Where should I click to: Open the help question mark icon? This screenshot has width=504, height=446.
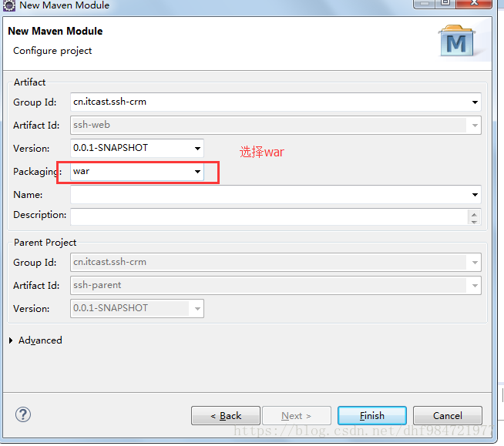(x=23, y=414)
